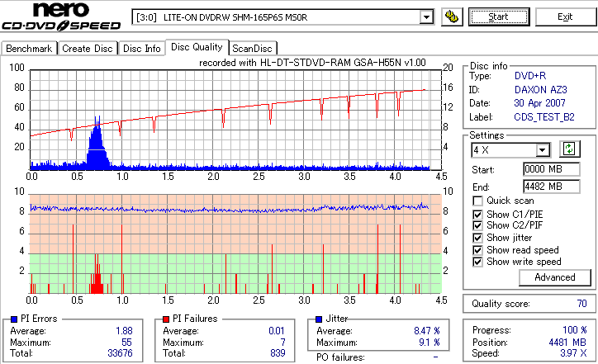Click the blue Jitter legend square

coord(319,319)
